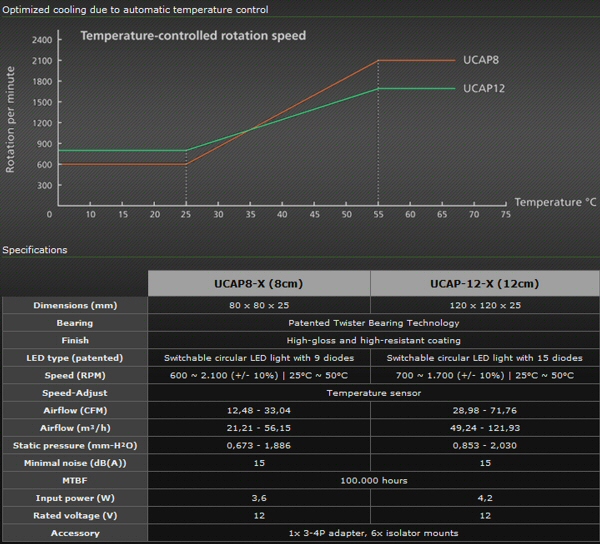Click the 'Temperature sensor' cell
The image size is (600, 544).
click(373, 393)
